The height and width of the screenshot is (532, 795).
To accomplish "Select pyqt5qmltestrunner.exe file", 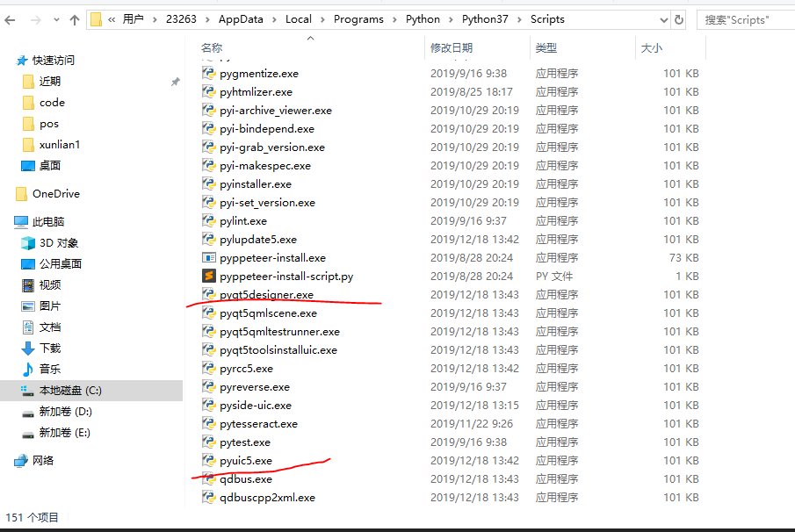I will tap(280, 332).
